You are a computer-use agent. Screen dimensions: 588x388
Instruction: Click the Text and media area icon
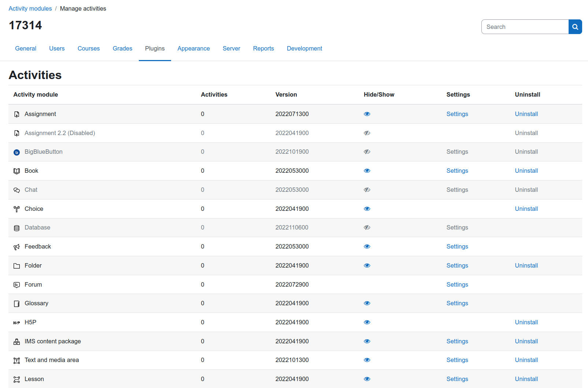16,361
